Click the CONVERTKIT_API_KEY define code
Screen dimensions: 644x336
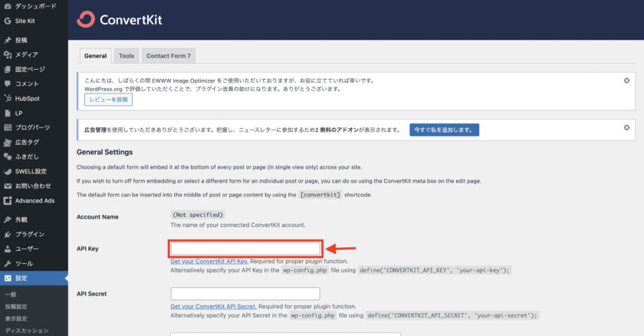tap(435, 270)
